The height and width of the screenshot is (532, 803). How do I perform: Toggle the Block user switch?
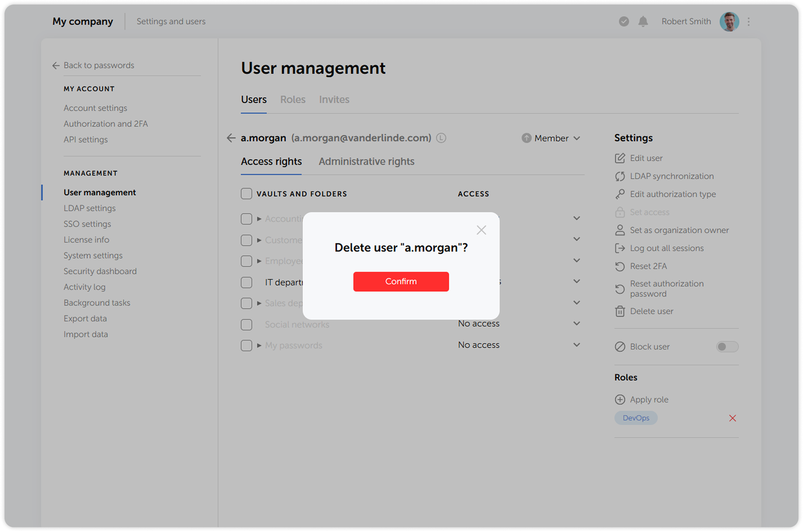point(727,346)
